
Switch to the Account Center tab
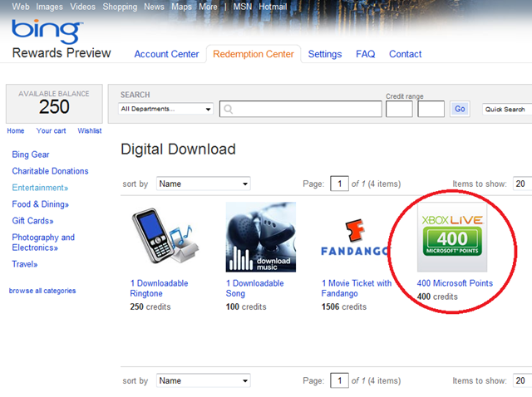[x=166, y=54]
